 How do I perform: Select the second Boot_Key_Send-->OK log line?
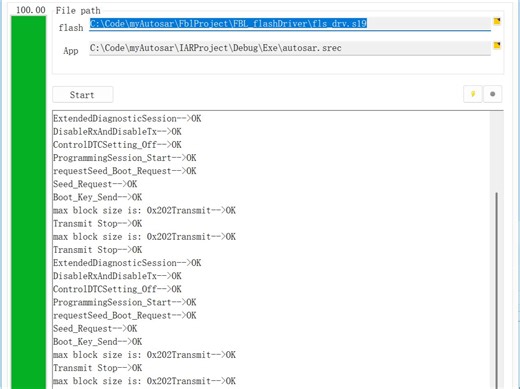(x=97, y=342)
